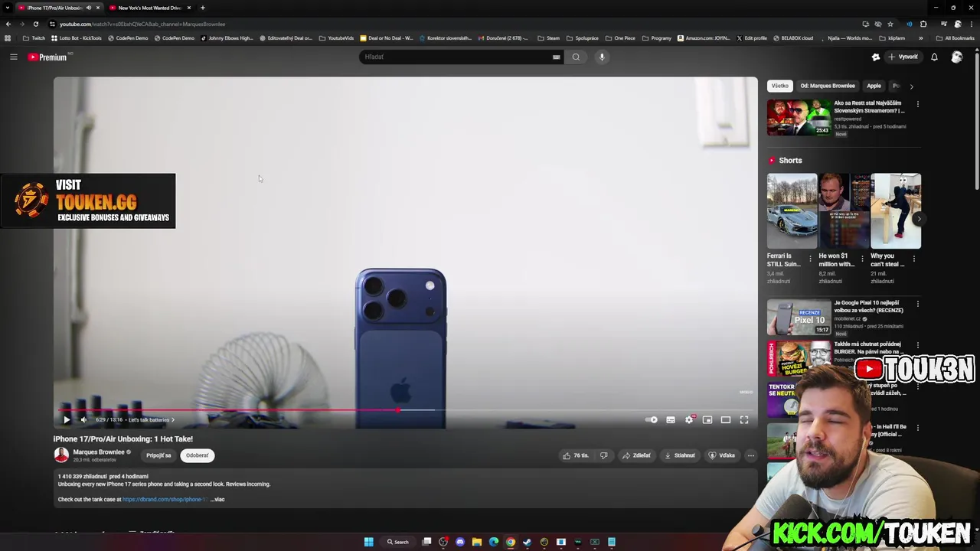
Task: Switch to the New York's Most Wanted tab
Action: pyautogui.click(x=149, y=8)
